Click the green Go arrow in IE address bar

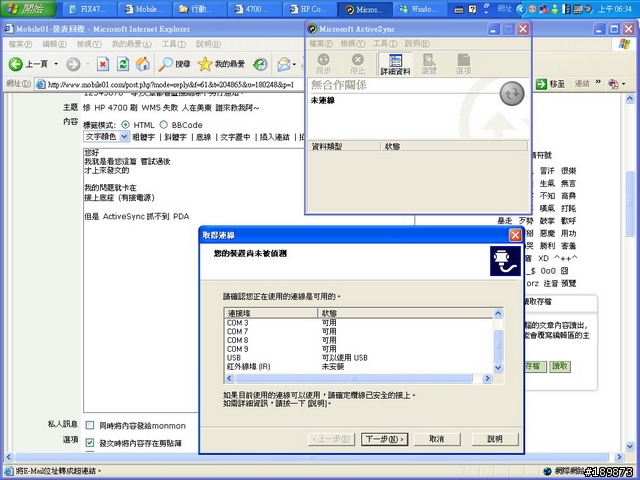(x=541, y=84)
